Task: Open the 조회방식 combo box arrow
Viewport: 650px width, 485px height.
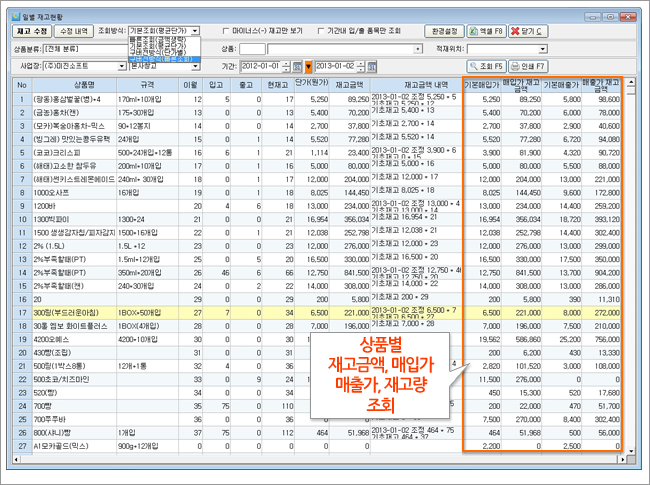Action: pyautogui.click(x=196, y=31)
